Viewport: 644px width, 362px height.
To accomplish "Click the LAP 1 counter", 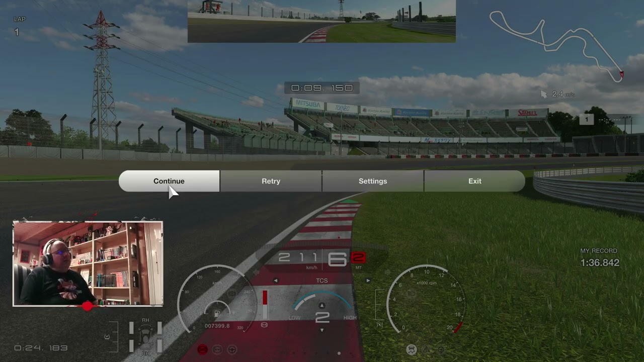I will coord(19,26).
